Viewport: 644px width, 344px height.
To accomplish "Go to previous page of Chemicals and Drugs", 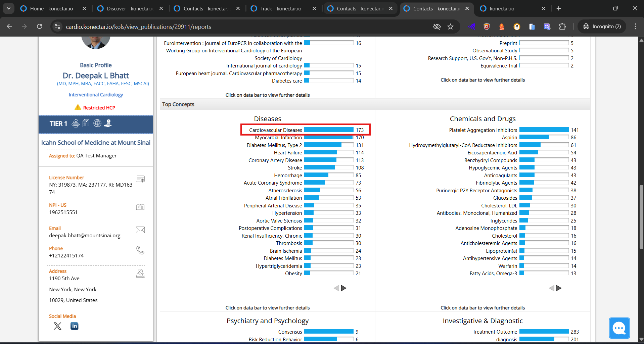I will [x=551, y=288].
